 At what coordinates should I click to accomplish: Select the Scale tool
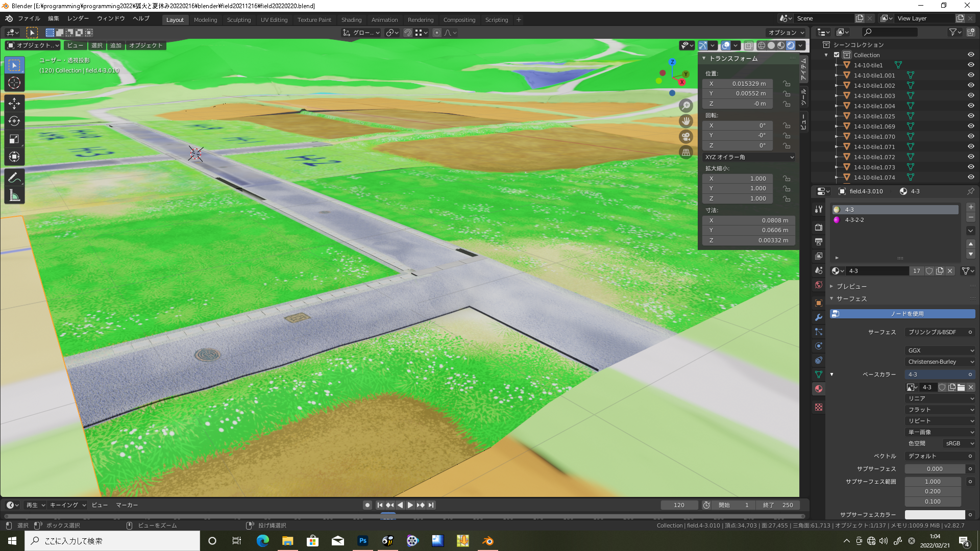[14, 139]
